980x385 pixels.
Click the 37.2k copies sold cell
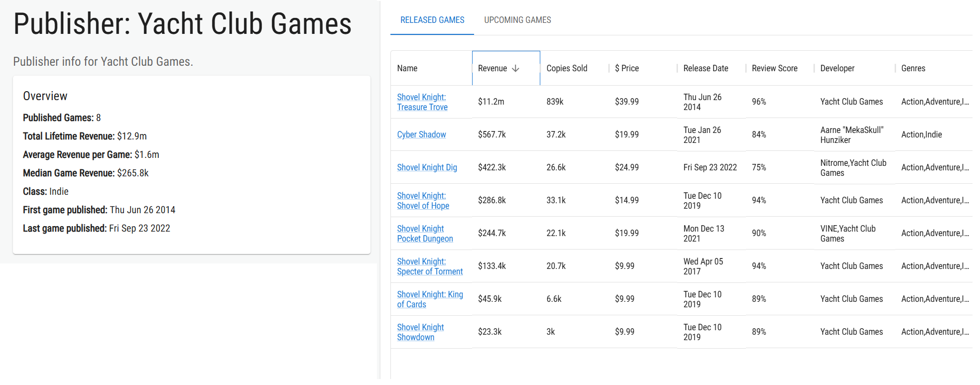pyautogui.click(x=575, y=134)
